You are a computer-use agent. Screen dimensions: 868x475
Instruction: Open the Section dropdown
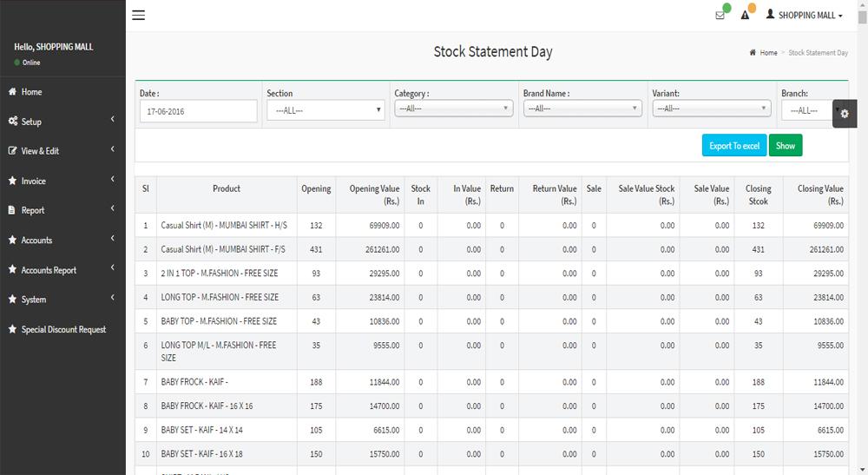pyautogui.click(x=325, y=110)
